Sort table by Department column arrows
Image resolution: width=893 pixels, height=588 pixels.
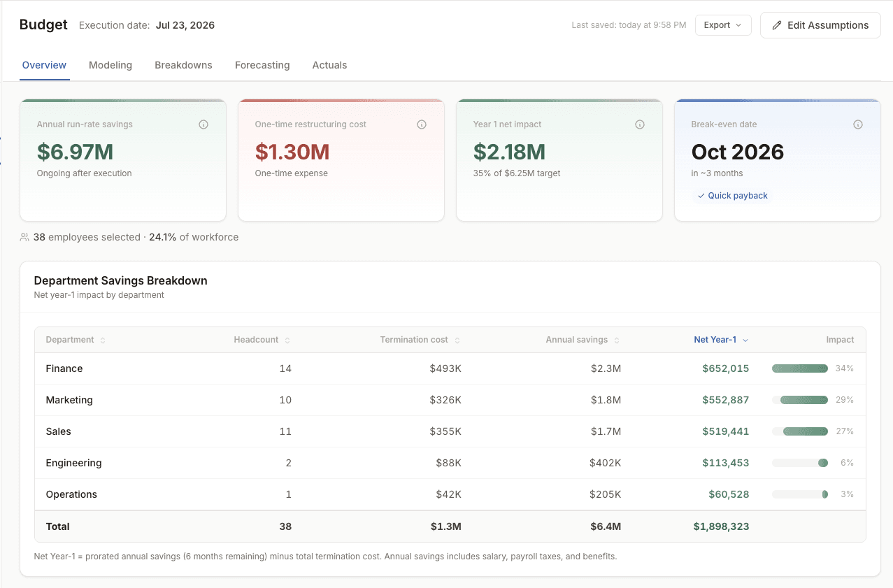103,340
